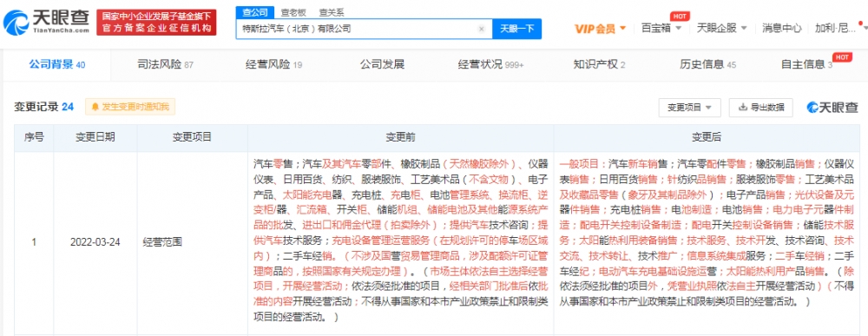Open the TianYanCha logo homepage
This screenshot has width=868, height=336.
click(x=47, y=23)
